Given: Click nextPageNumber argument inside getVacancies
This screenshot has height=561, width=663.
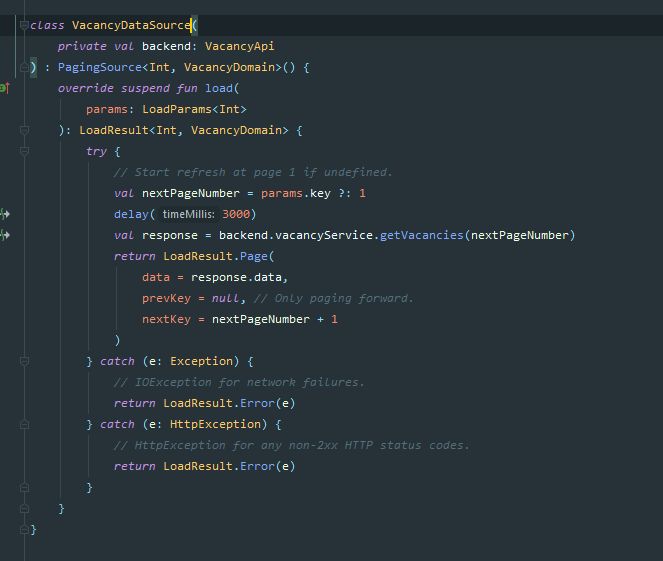Looking at the screenshot, I should pos(520,235).
